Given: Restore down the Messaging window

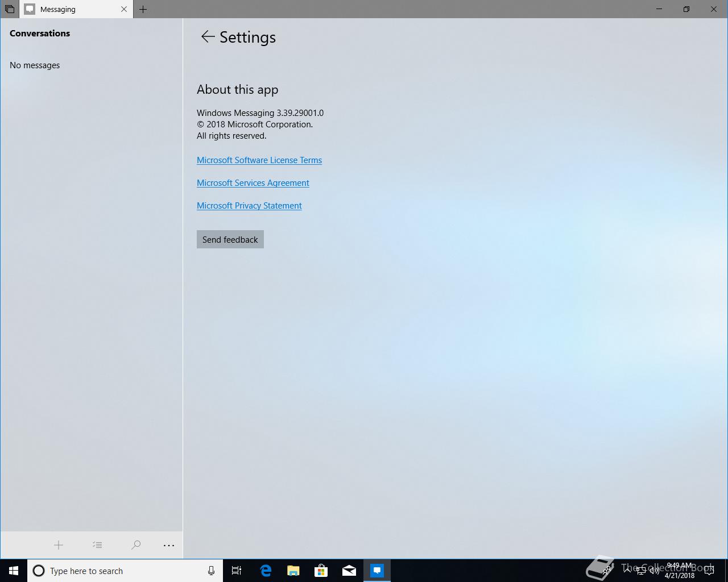Looking at the screenshot, I should pos(686,9).
